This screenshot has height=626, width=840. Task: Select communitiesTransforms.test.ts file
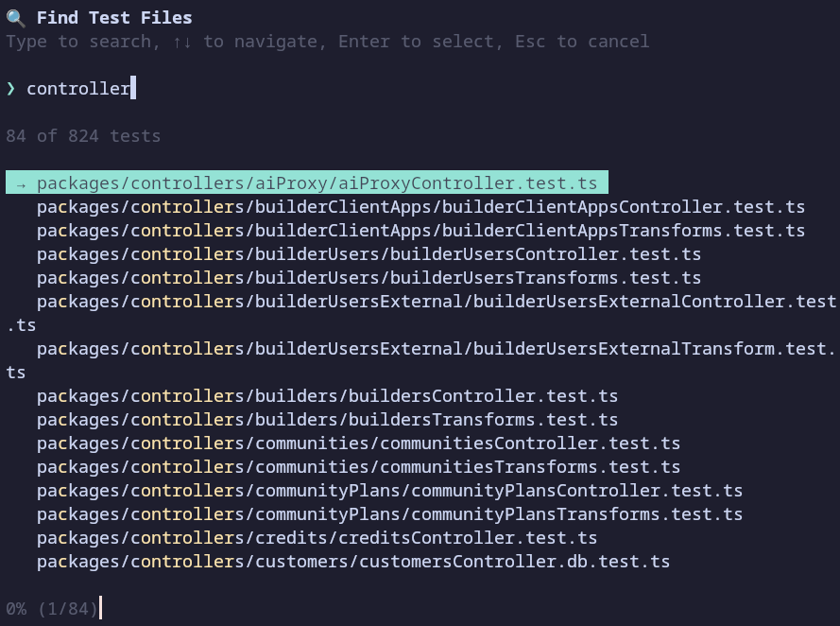pos(358,467)
